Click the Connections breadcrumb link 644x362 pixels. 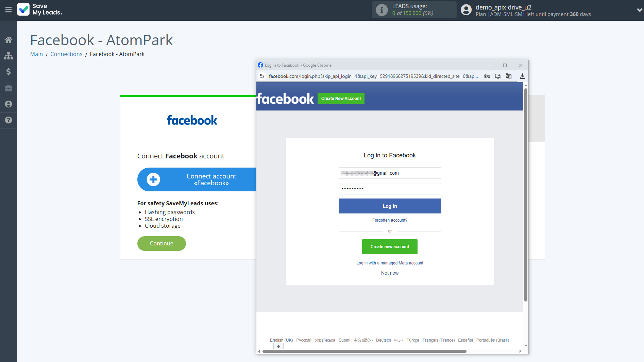point(66,54)
